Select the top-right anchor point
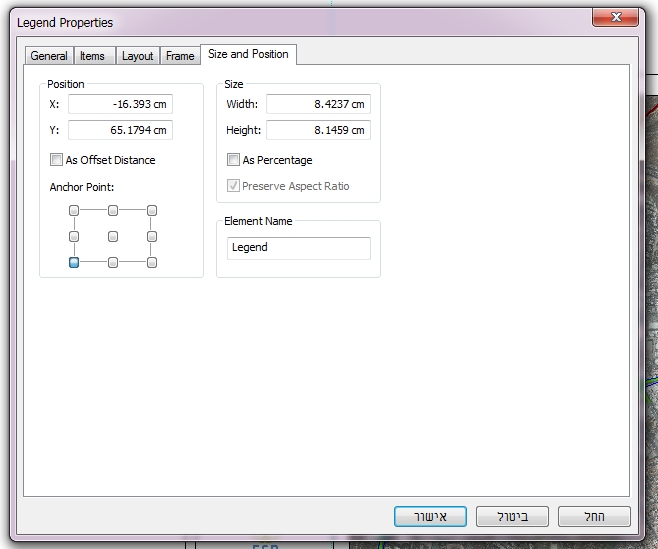 pyautogui.click(x=152, y=210)
